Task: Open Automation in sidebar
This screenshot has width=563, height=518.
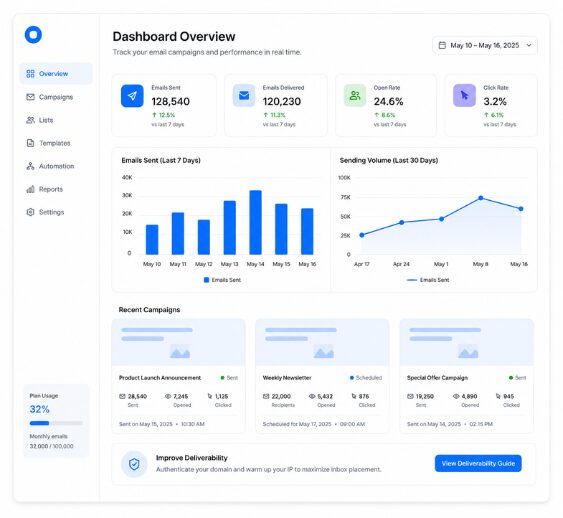Action: point(56,166)
